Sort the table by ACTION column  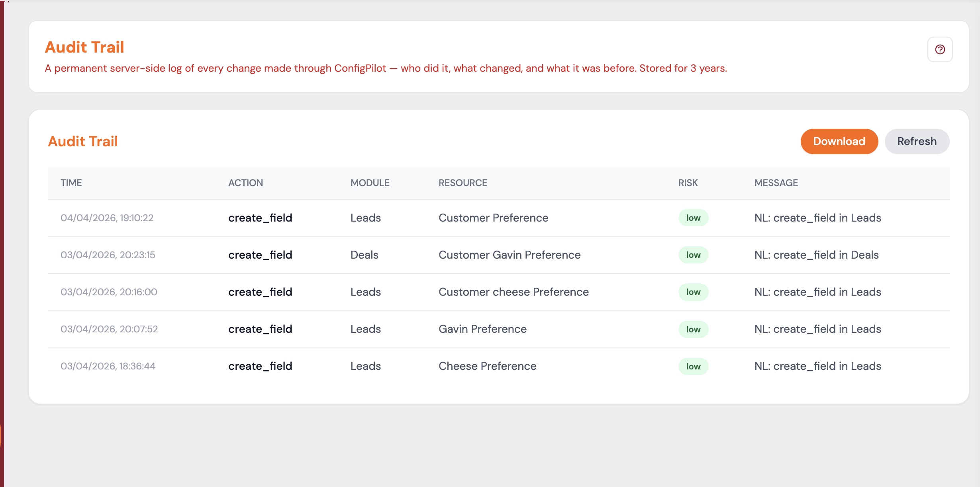coord(246,183)
